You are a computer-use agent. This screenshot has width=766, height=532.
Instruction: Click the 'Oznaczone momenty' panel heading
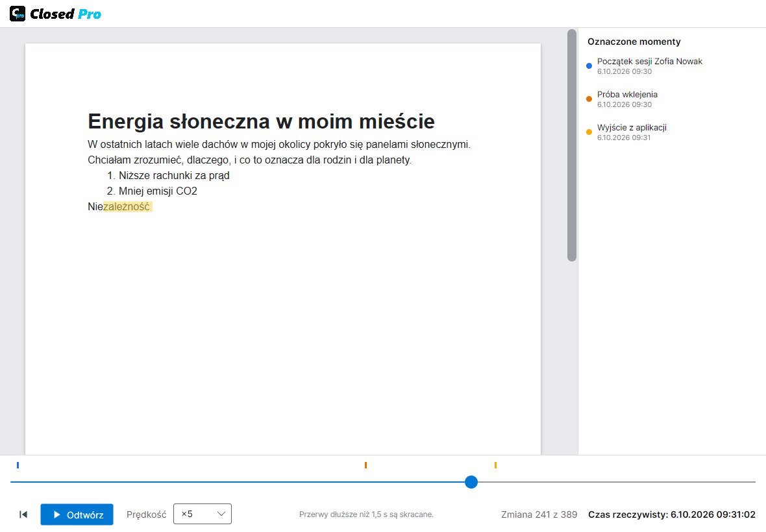click(x=634, y=42)
